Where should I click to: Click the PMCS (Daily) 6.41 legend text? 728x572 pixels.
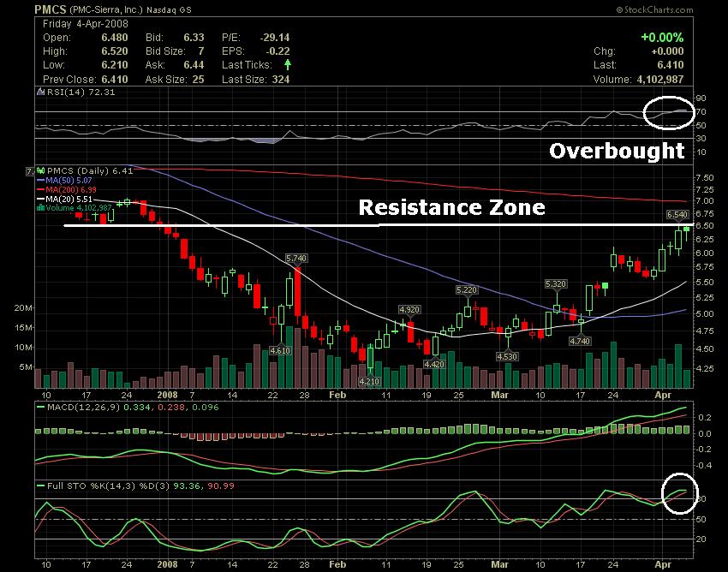point(90,171)
